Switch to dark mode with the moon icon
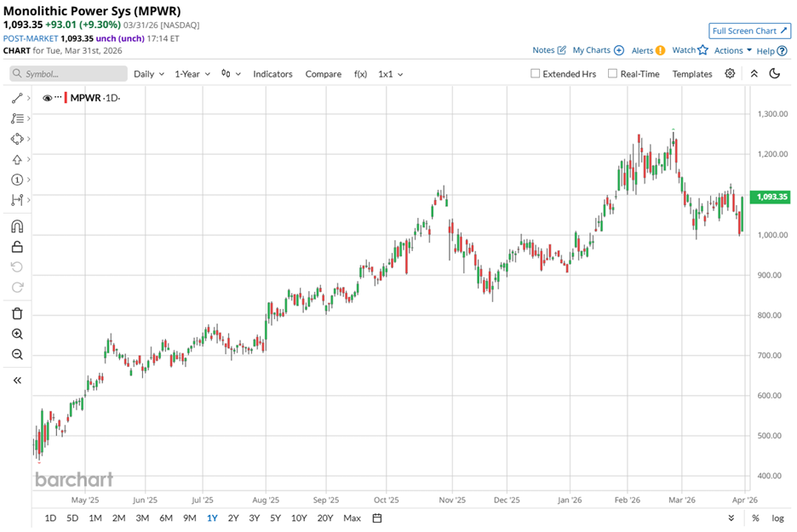Viewport: 797px width, 532px height. [x=774, y=74]
